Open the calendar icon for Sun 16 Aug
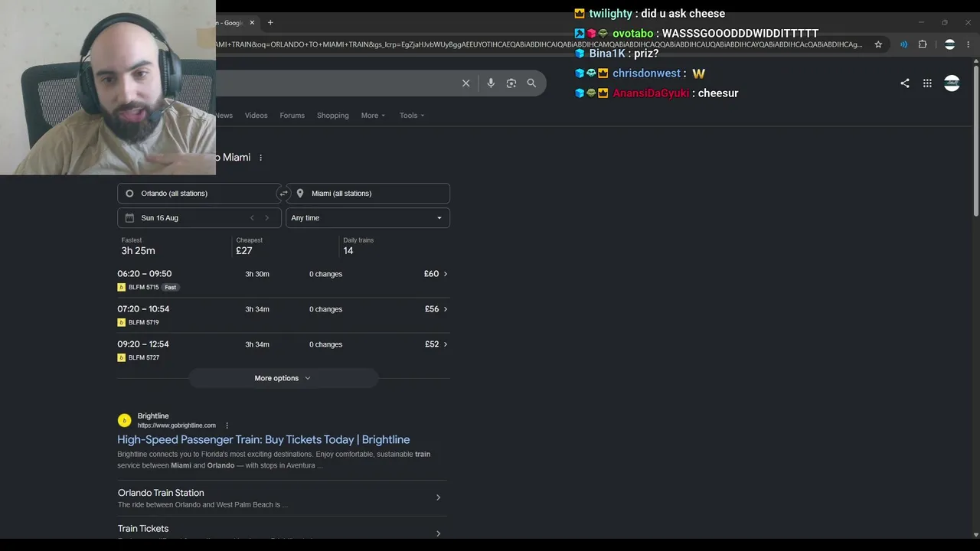The height and width of the screenshot is (551, 980). [129, 218]
